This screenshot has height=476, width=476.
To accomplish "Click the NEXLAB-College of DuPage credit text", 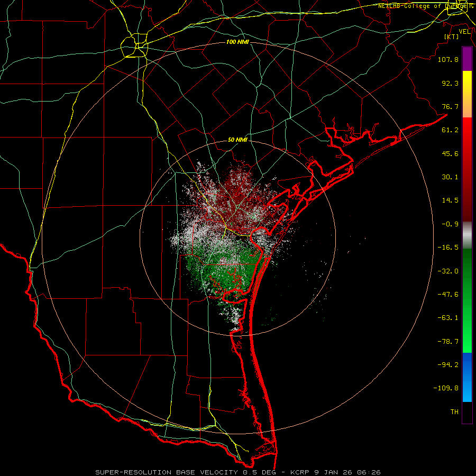I will click(425, 6).
